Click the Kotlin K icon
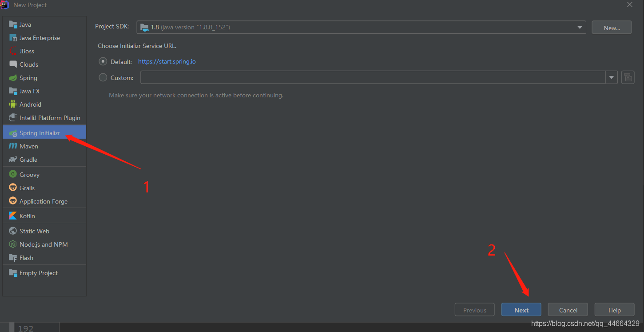Viewport: 644px width, 332px height. coord(13,216)
